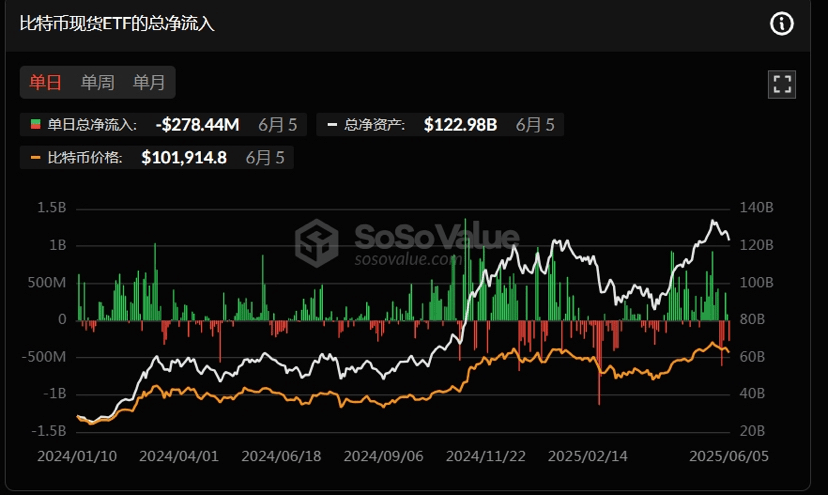Image resolution: width=828 pixels, height=495 pixels.
Task: Click the 2024/06/18 x-axis date label
Action: click(x=281, y=456)
